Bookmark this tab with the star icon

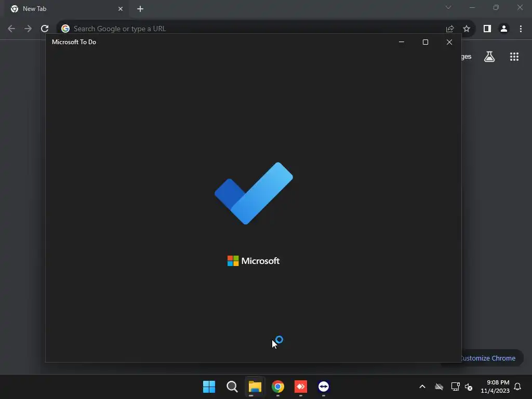[467, 29]
